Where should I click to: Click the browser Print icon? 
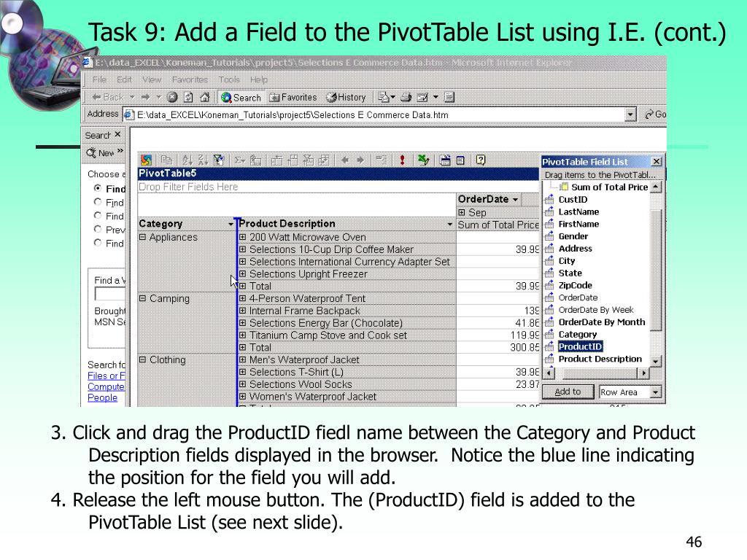point(406,97)
